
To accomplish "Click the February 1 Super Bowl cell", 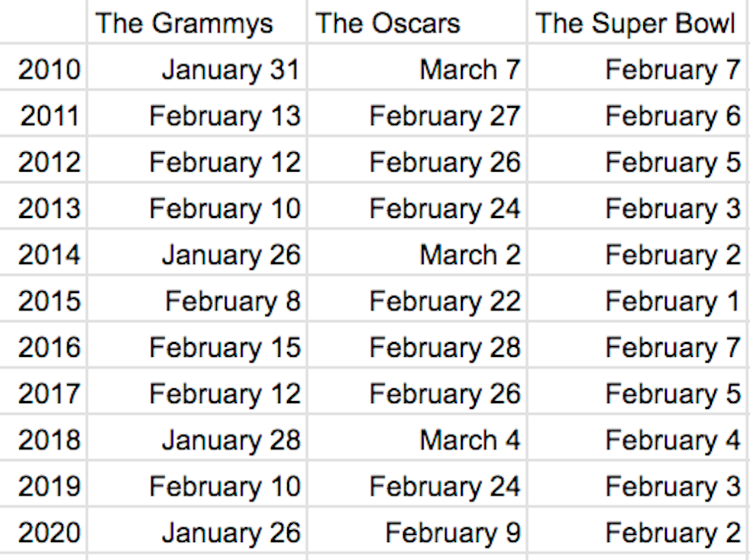I will click(x=673, y=301).
